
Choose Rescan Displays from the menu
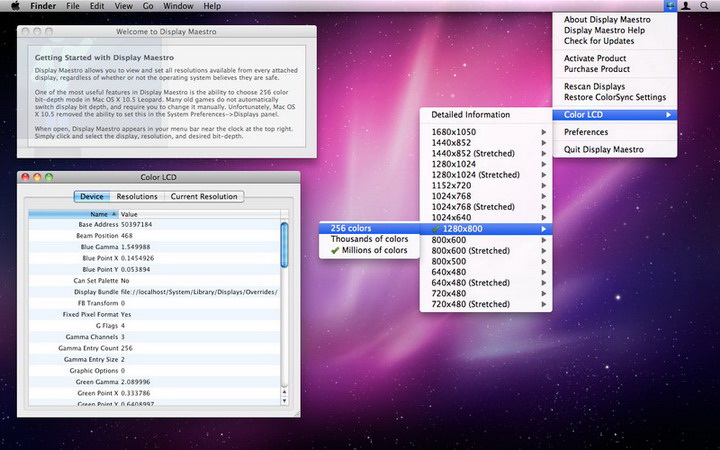coord(594,87)
